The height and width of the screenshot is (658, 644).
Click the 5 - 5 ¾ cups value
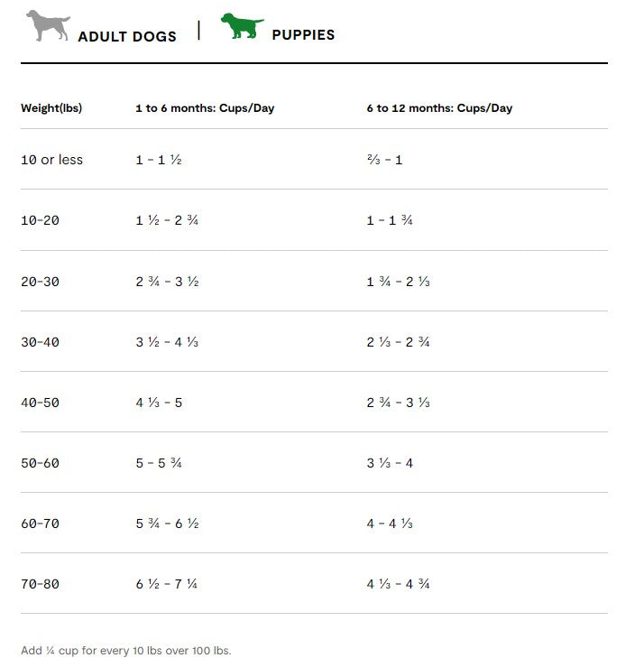click(x=160, y=463)
